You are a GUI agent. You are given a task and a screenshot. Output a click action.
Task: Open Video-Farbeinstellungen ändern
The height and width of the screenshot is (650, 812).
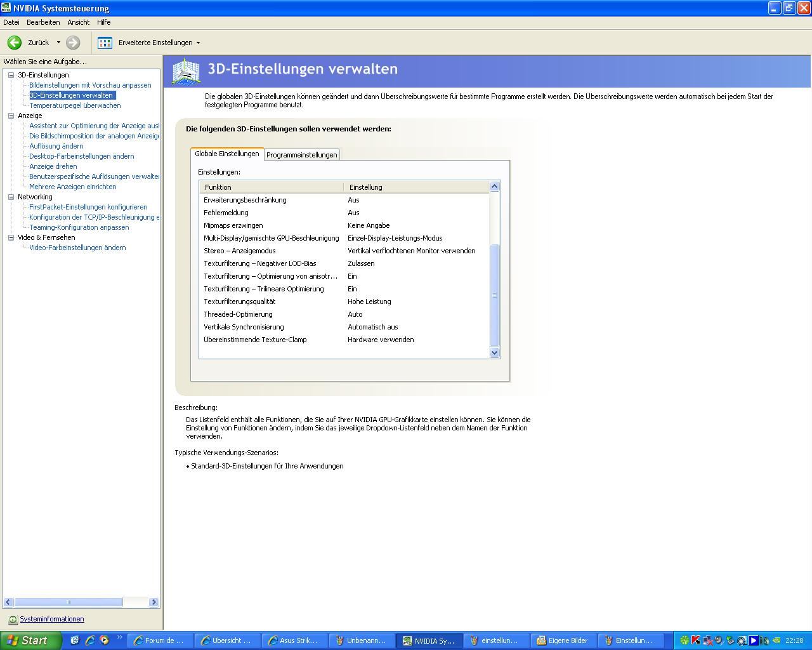(77, 248)
